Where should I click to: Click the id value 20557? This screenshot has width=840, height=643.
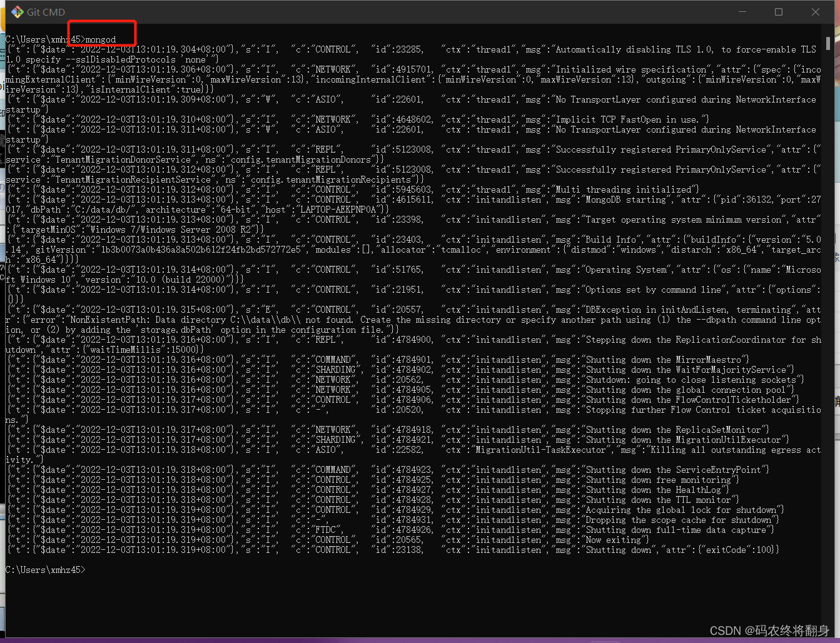[408, 310]
